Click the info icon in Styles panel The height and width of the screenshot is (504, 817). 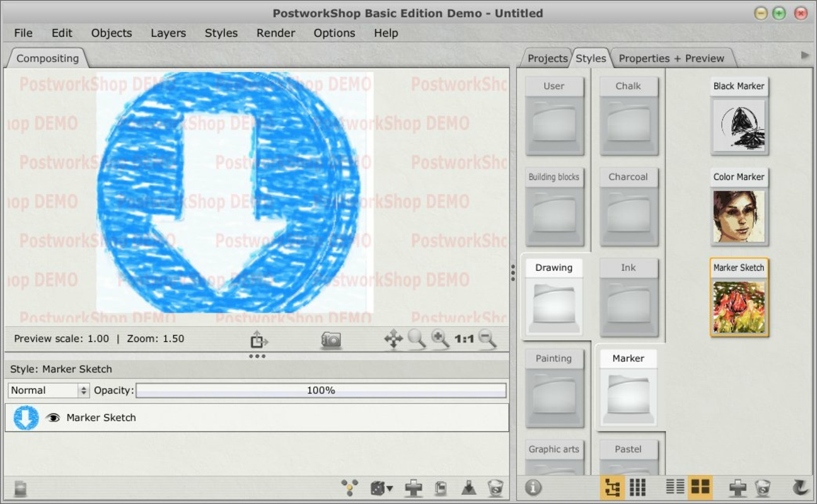pos(533,488)
